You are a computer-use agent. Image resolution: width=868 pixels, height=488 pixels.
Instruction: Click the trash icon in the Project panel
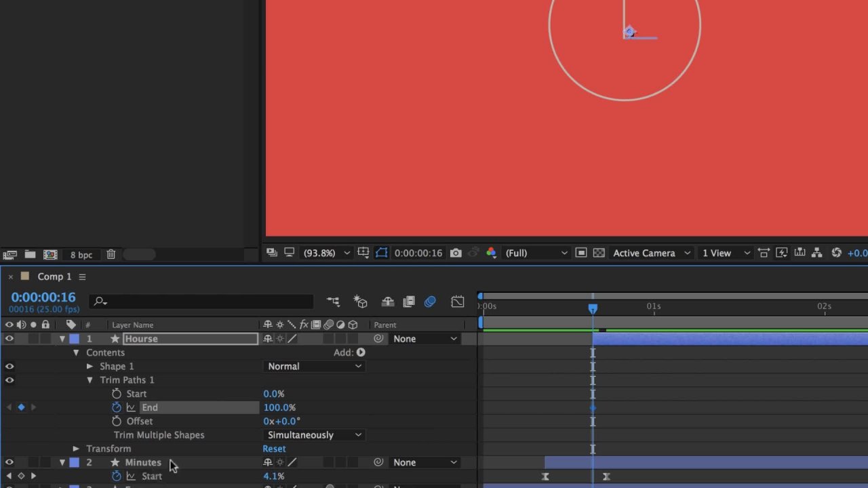pyautogui.click(x=111, y=255)
